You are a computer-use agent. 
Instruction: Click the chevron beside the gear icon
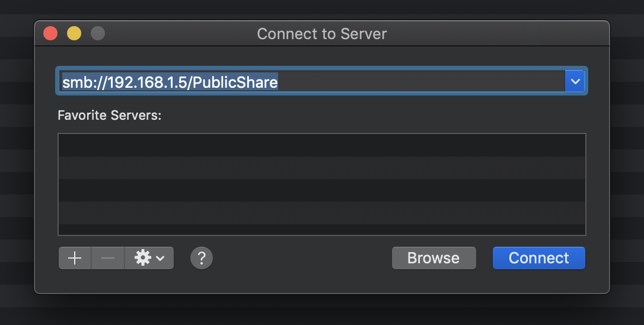pos(160,259)
